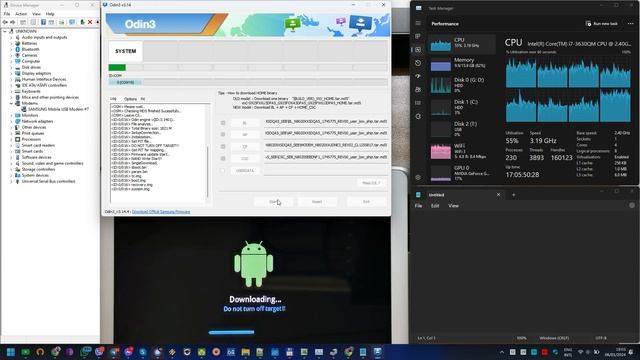640x360 pixels.
Task: Click Reset button in Odin
Action: tap(317, 202)
